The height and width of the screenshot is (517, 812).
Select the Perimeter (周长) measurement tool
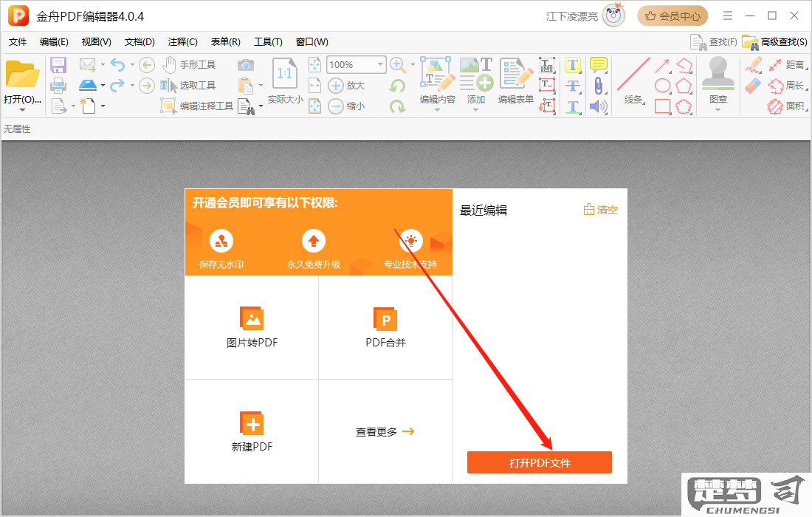[x=788, y=86]
